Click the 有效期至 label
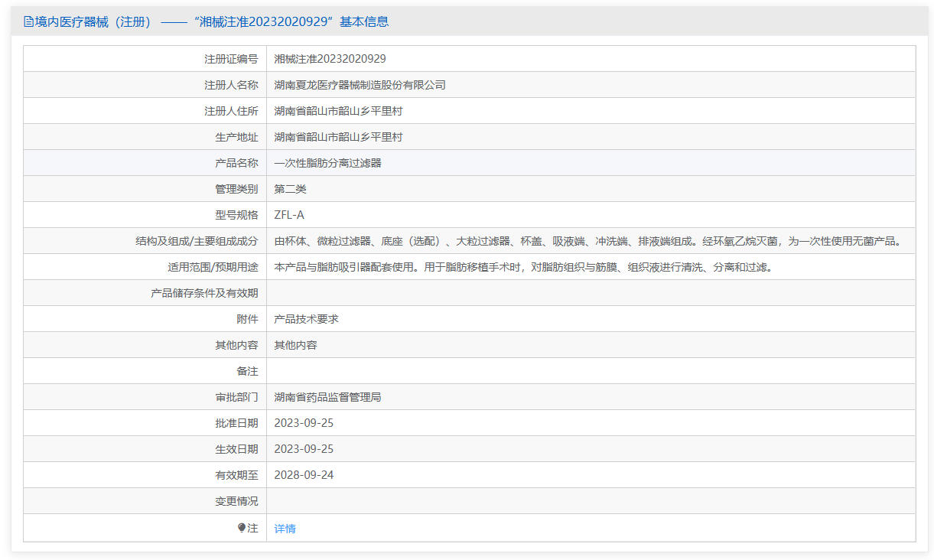Screen dimensions: 934x560 pos(236,475)
